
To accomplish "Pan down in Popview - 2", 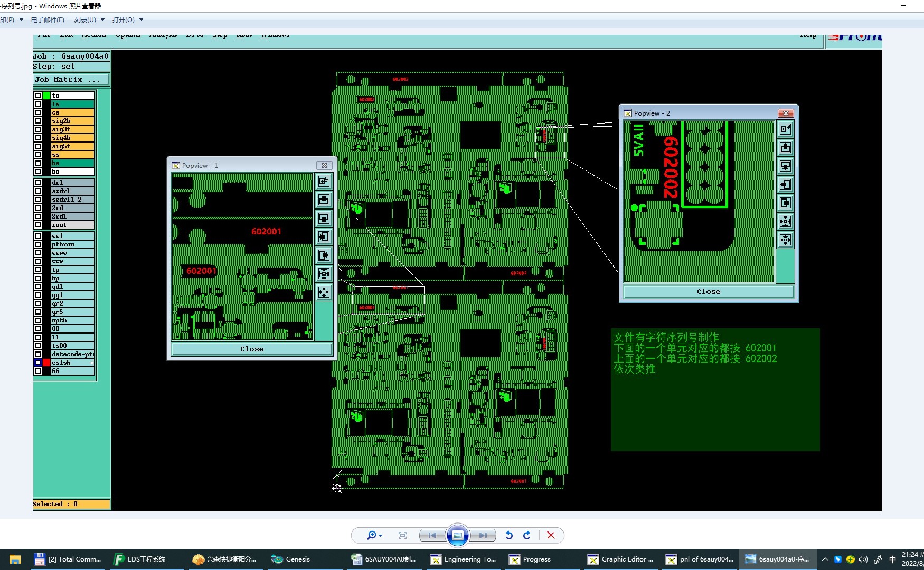I will tap(785, 166).
